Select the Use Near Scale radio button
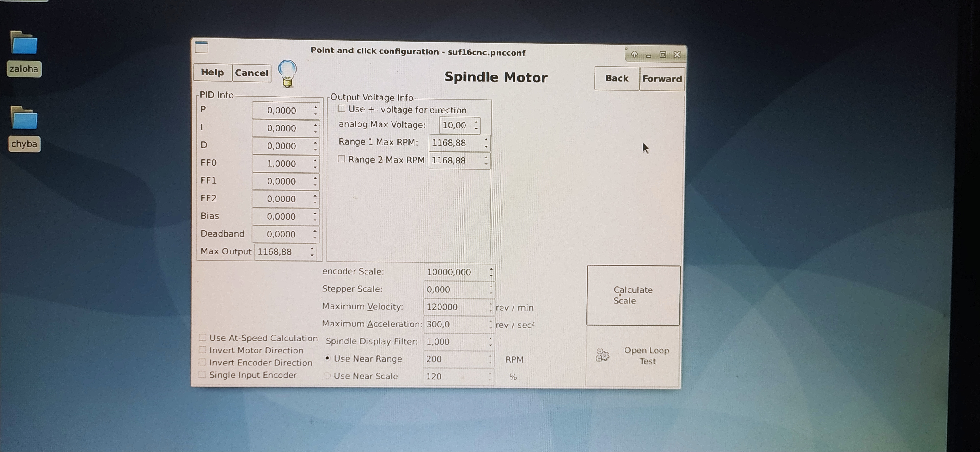The height and width of the screenshot is (452, 980). pyautogui.click(x=327, y=376)
